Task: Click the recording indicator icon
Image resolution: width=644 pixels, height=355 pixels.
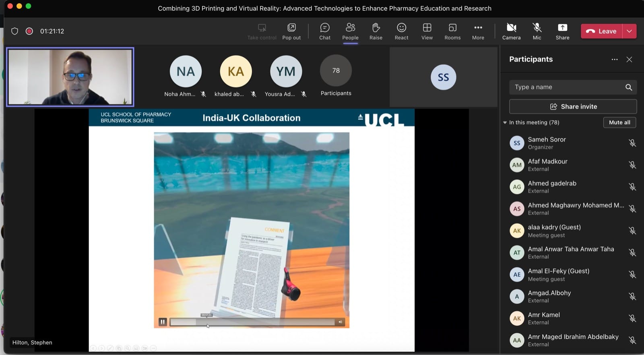Action: coord(29,31)
